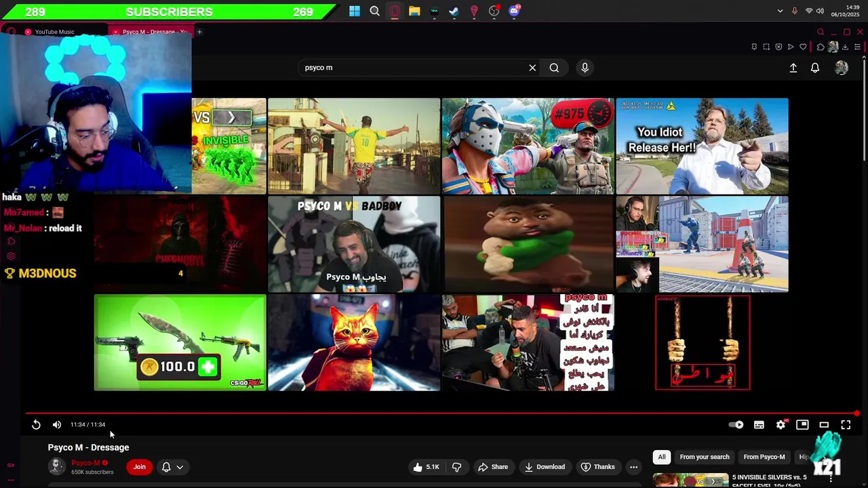Image resolution: width=868 pixels, height=488 pixels.
Task: Open Discord from taskbar
Action: tap(514, 11)
